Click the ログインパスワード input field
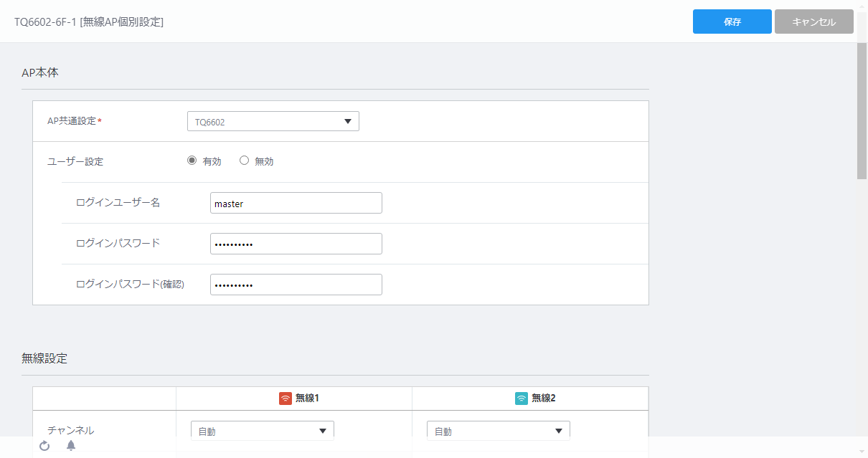Screen dimensions: 868x458 pos(296,244)
